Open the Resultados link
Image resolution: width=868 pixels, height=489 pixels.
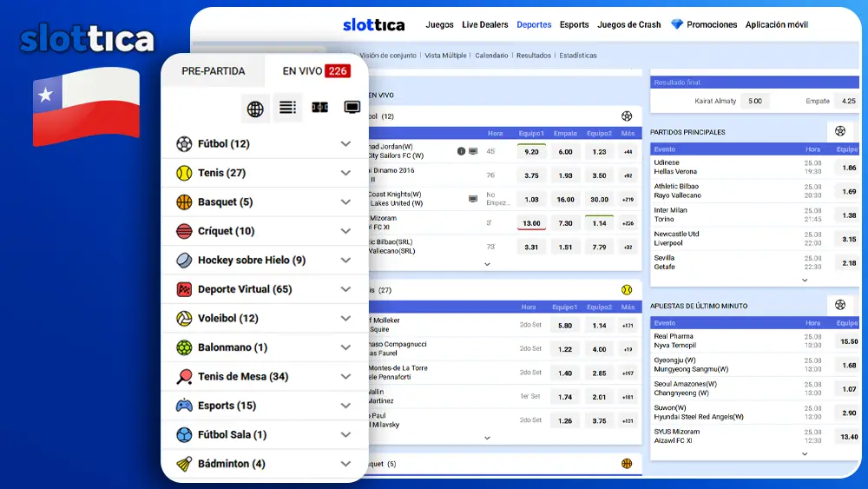pos(534,56)
